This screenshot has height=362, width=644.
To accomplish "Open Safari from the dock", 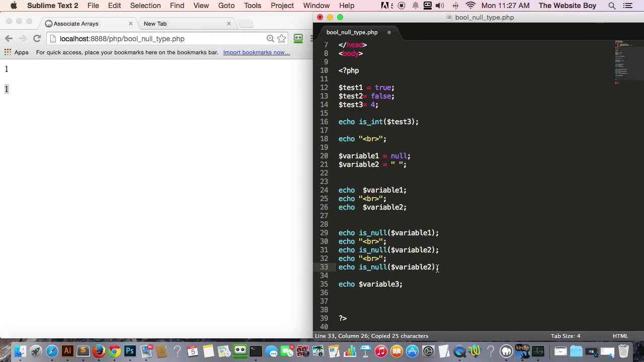I will [52, 351].
